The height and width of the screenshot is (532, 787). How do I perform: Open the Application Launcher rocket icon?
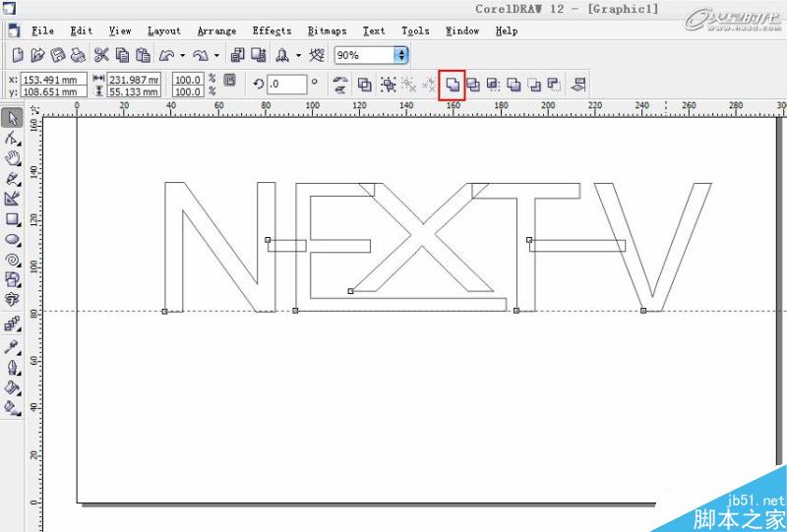click(x=282, y=55)
